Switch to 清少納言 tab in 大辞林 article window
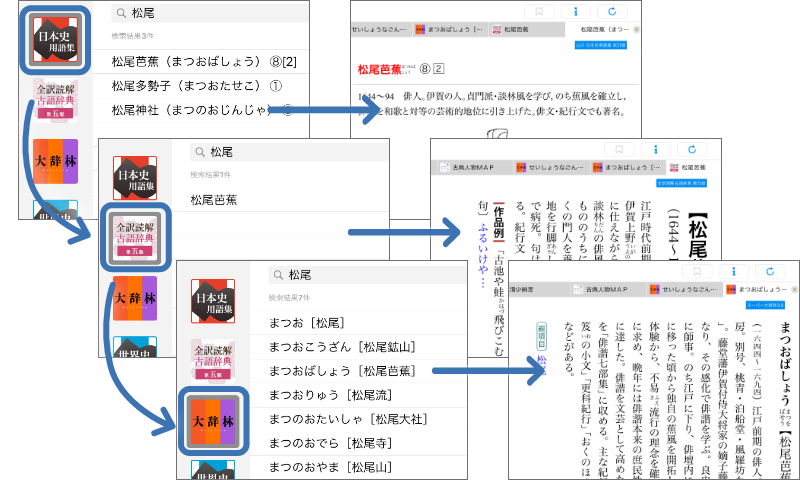Image resolution: width=800 pixels, height=480 pixels. click(x=539, y=289)
